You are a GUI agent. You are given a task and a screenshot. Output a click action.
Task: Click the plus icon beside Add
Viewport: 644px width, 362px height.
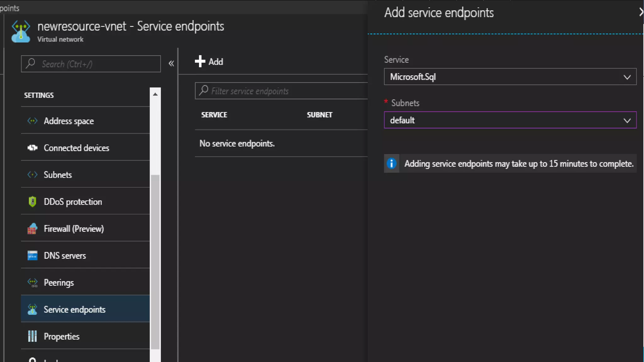pyautogui.click(x=200, y=61)
